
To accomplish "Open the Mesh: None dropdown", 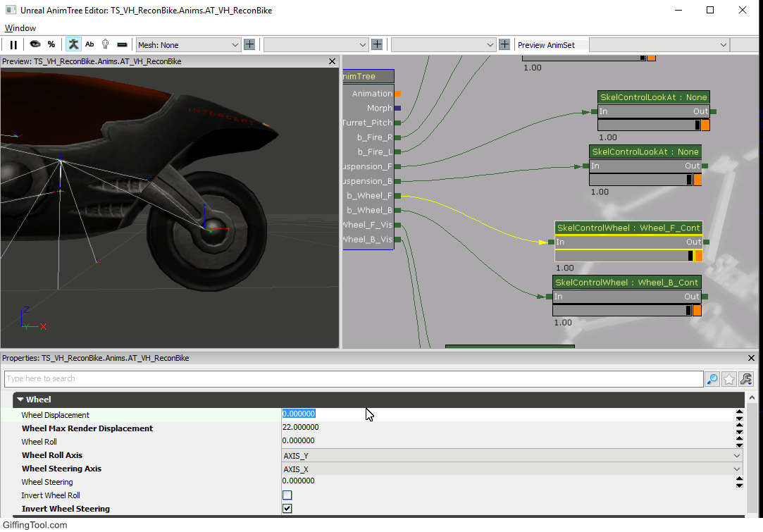I will pos(188,45).
